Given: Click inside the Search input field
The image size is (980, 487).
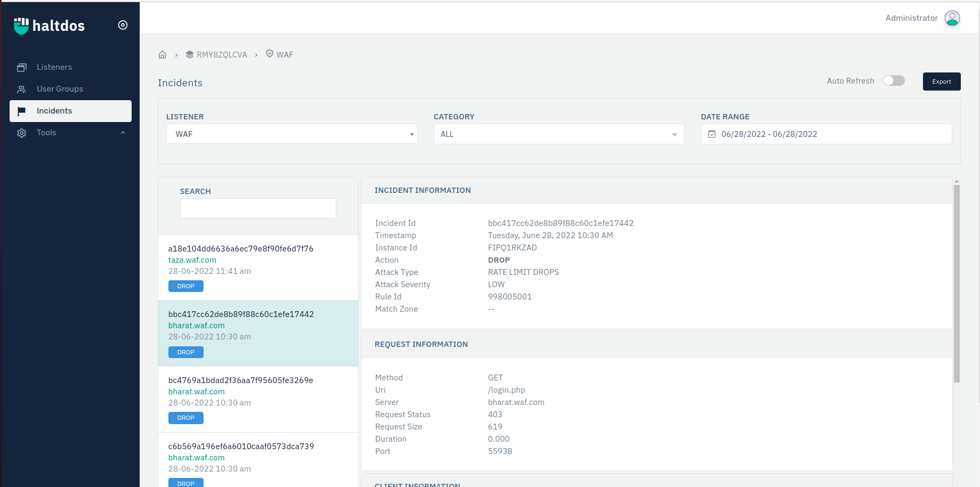Looking at the screenshot, I should coord(258,208).
